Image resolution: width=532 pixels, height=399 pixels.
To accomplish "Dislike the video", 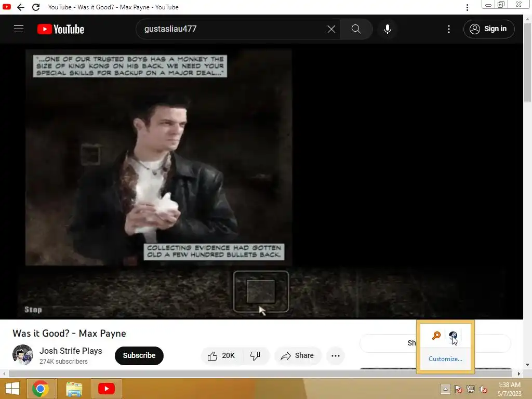I will (x=255, y=355).
